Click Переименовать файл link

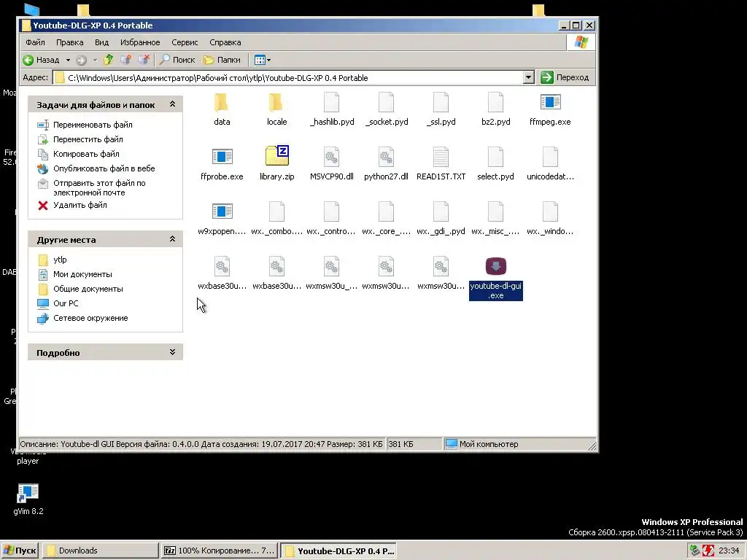pos(93,125)
